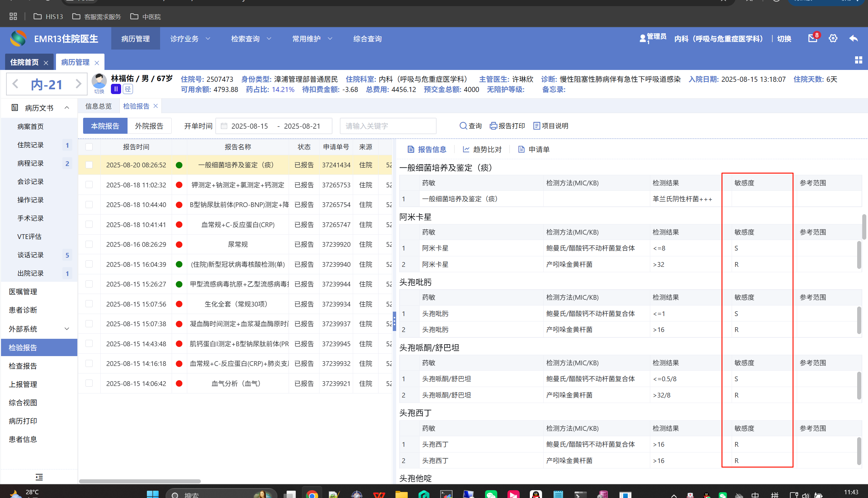868x498 pixels.
Task: Click the grid layout icon at top right
Action: click(x=858, y=60)
